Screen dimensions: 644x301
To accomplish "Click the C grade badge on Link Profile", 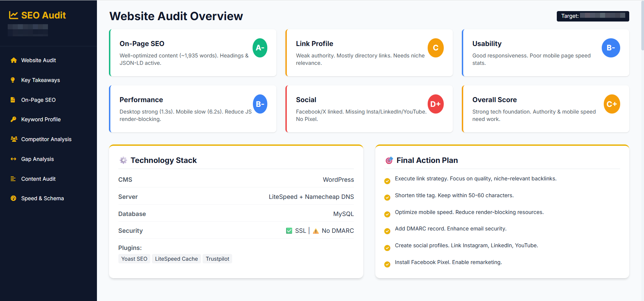I will pos(435,48).
